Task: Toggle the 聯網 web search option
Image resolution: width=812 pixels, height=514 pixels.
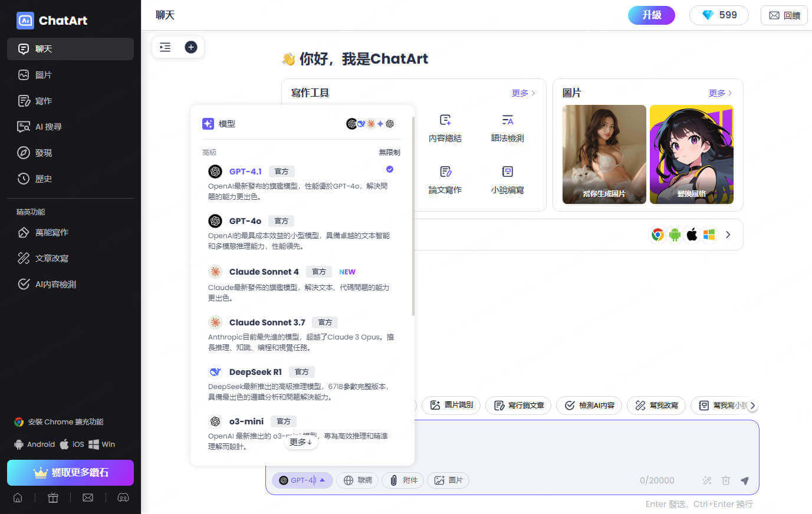Action: coord(357,480)
